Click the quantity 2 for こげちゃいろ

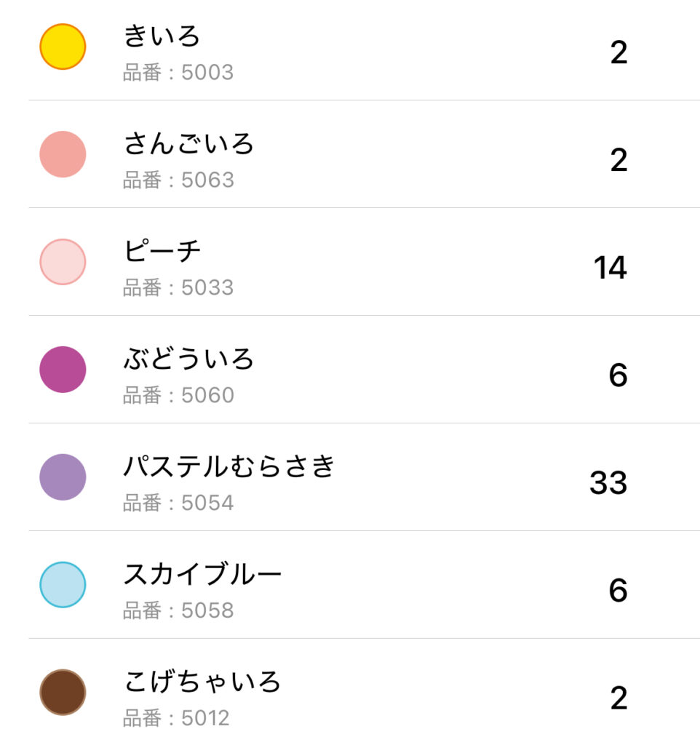pos(619,698)
